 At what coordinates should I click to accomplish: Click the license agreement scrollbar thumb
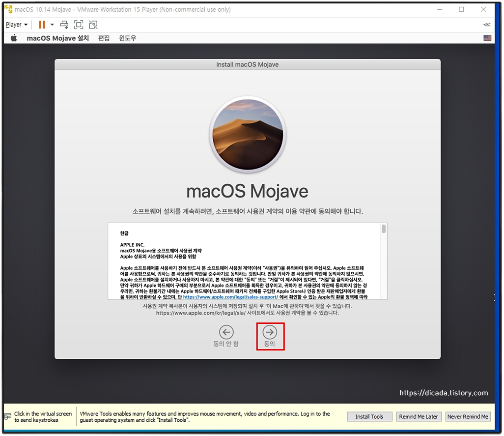click(x=384, y=229)
